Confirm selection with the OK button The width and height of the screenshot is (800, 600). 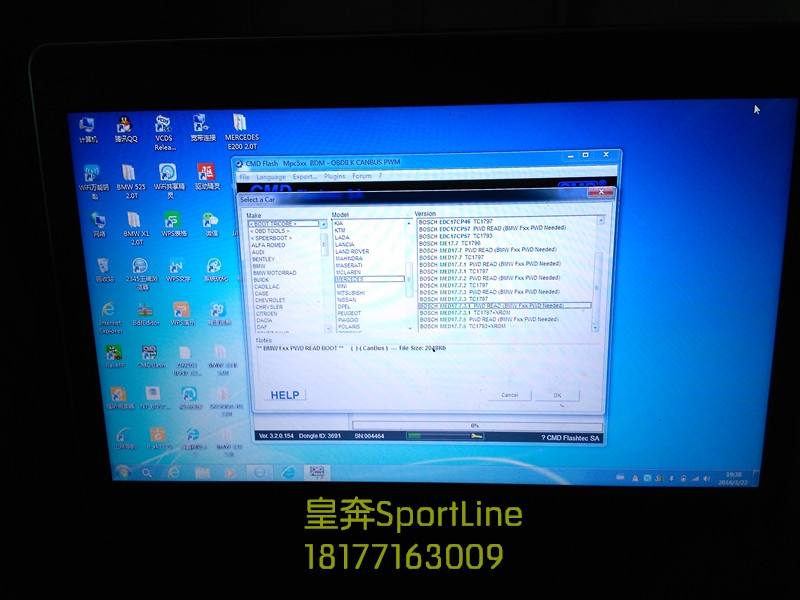(557, 395)
